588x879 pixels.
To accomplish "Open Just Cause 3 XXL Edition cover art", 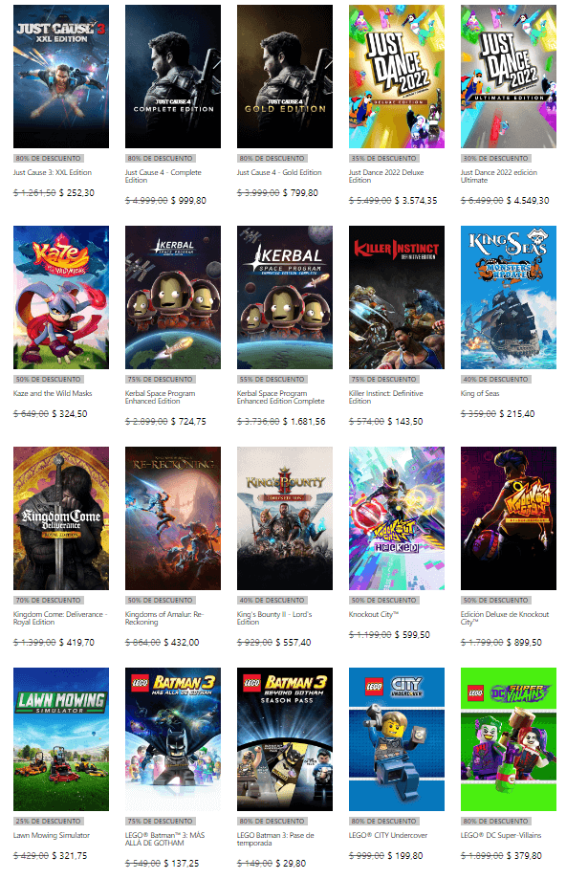I will point(61,77).
